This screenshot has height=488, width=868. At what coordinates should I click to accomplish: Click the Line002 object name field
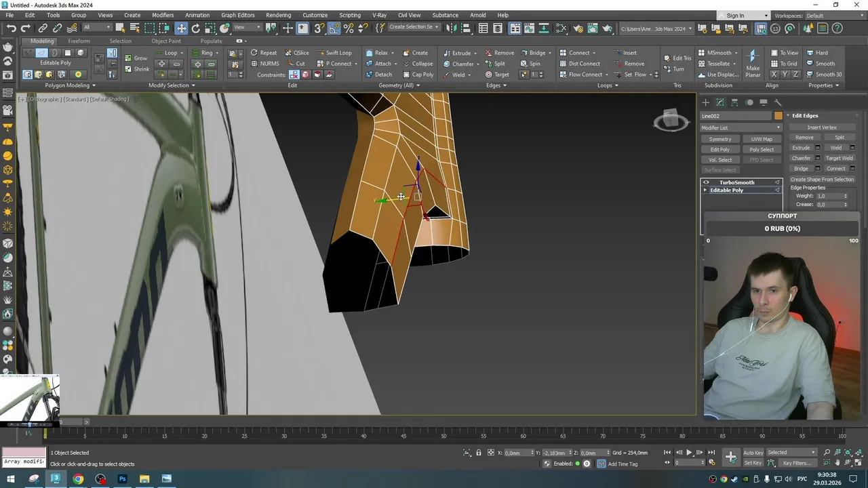[736, 116]
